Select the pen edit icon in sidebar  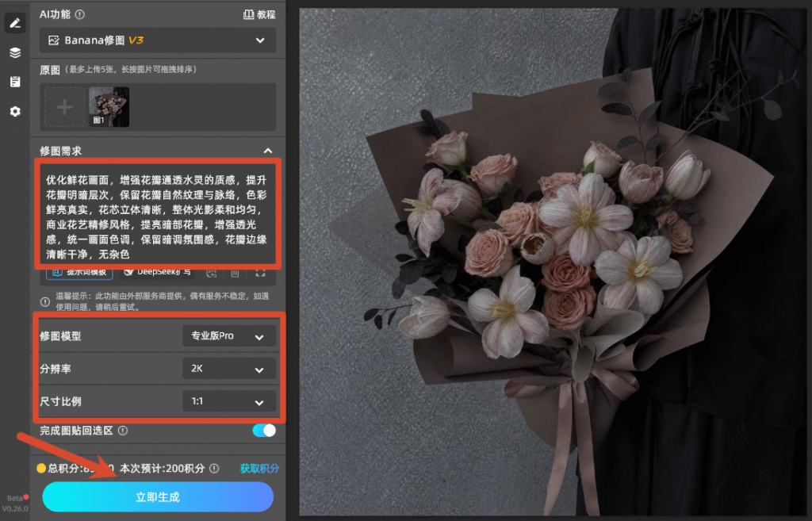click(x=15, y=23)
